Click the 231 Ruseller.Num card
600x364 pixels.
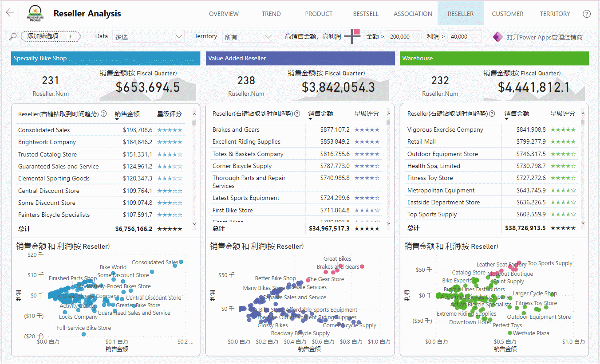click(x=51, y=85)
